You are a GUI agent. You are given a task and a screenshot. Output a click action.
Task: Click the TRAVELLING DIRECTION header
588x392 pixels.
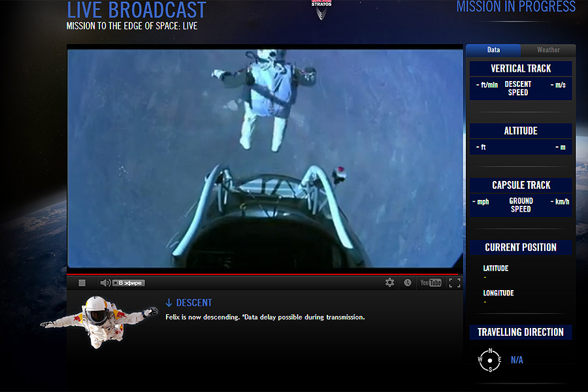tap(521, 333)
